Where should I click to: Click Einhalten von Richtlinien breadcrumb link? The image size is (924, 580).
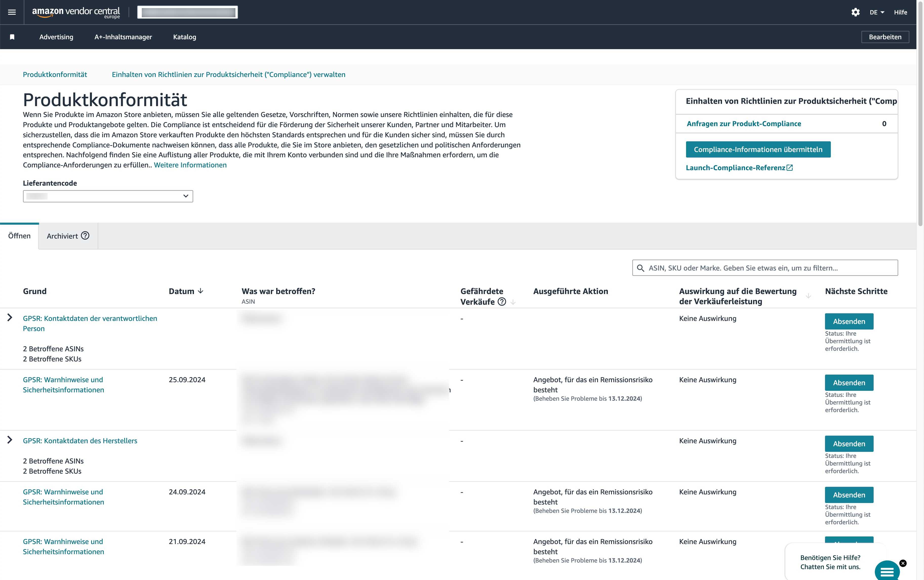click(x=229, y=74)
